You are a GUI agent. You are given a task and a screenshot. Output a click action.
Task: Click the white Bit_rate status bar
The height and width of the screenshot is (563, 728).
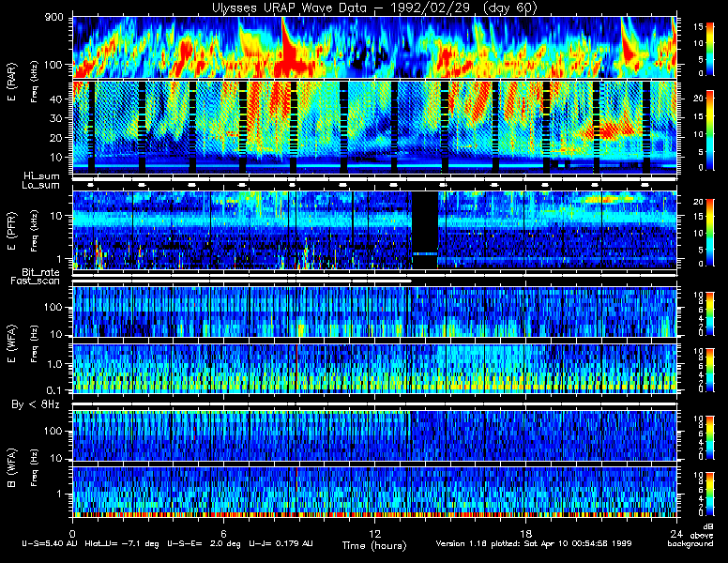click(x=374, y=275)
